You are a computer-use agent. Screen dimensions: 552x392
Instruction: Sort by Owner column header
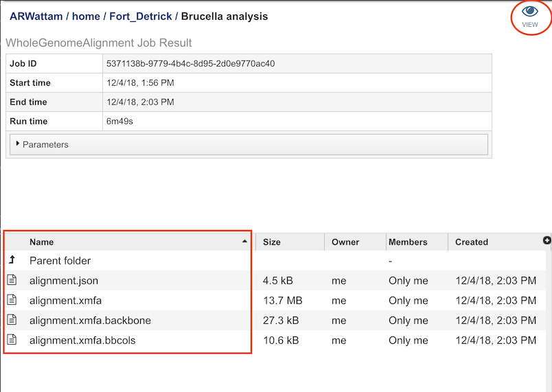(x=345, y=242)
